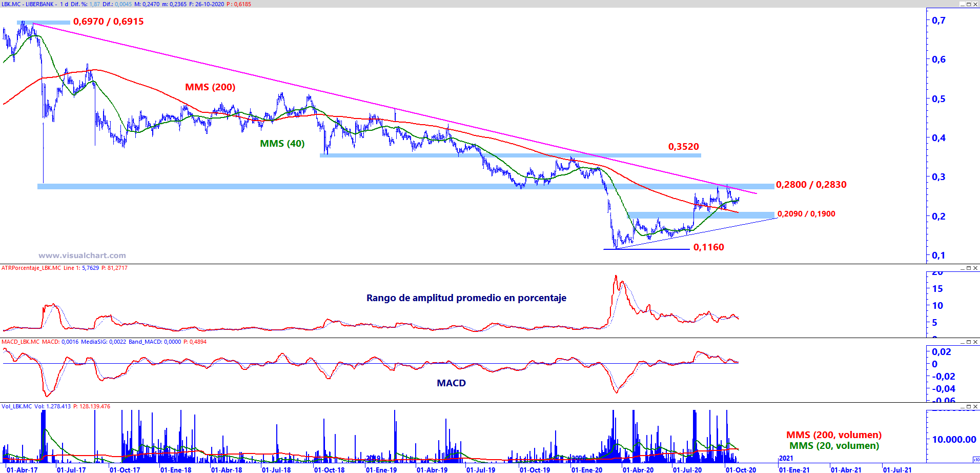Maximize the MACD indicator pane
The image size is (980, 473).
point(969,342)
